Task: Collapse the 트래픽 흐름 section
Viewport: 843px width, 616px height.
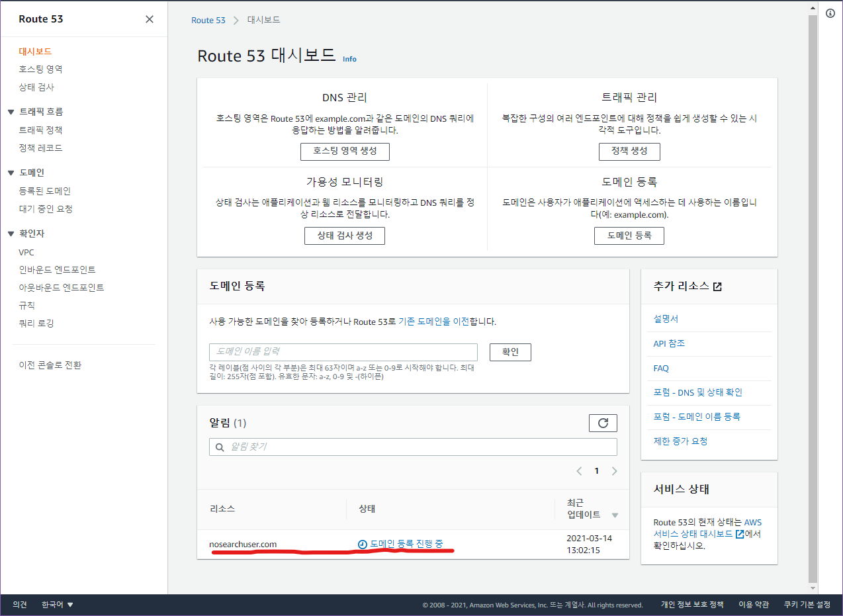Action: pyautogui.click(x=11, y=112)
